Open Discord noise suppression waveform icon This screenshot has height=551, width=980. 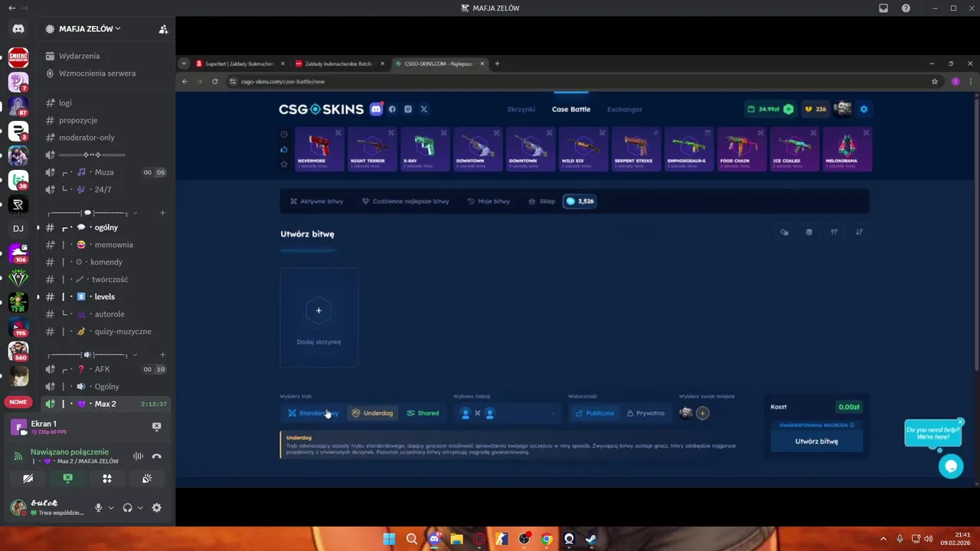tap(138, 456)
